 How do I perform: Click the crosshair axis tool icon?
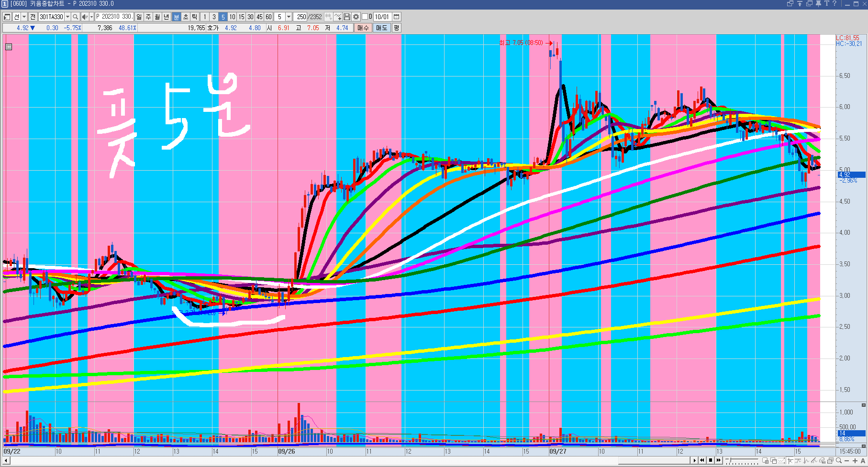790,460
